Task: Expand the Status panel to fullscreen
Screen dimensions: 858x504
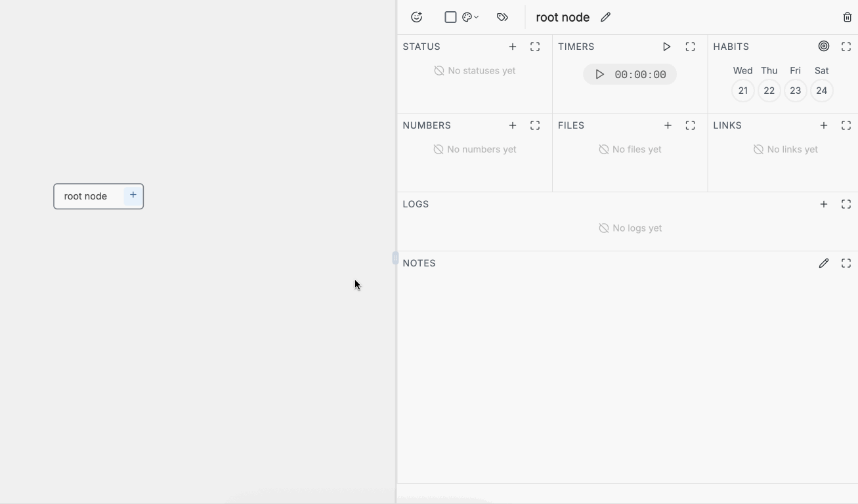Action: 535,47
